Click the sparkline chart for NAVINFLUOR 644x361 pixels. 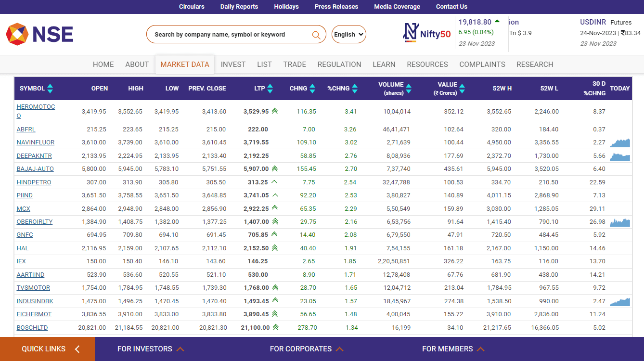tap(620, 142)
